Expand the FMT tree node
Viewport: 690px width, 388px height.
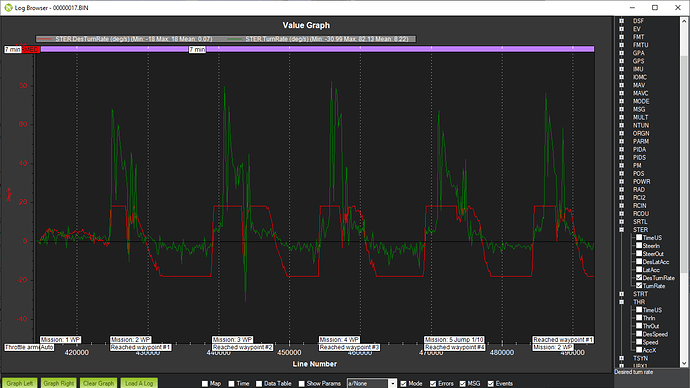click(621, 37)
